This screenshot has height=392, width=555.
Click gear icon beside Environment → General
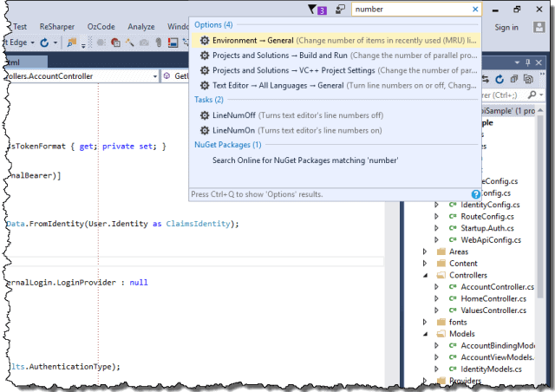pos(205,41)
